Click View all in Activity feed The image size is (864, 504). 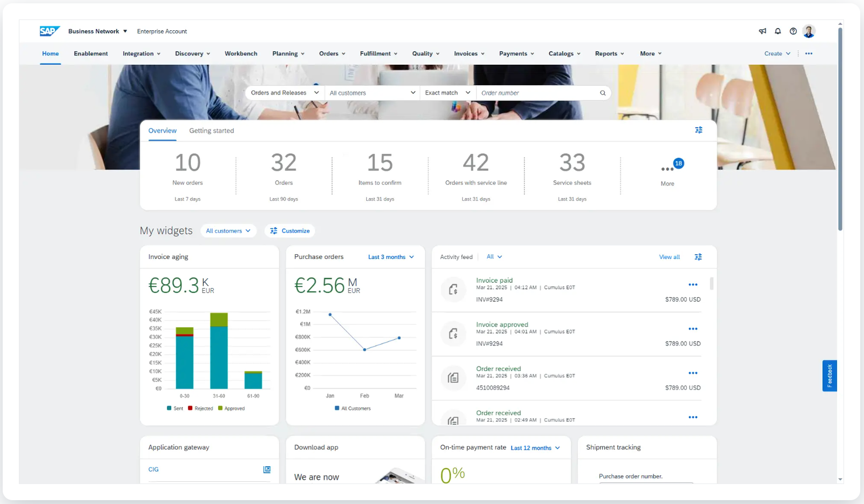coord(669,257)
